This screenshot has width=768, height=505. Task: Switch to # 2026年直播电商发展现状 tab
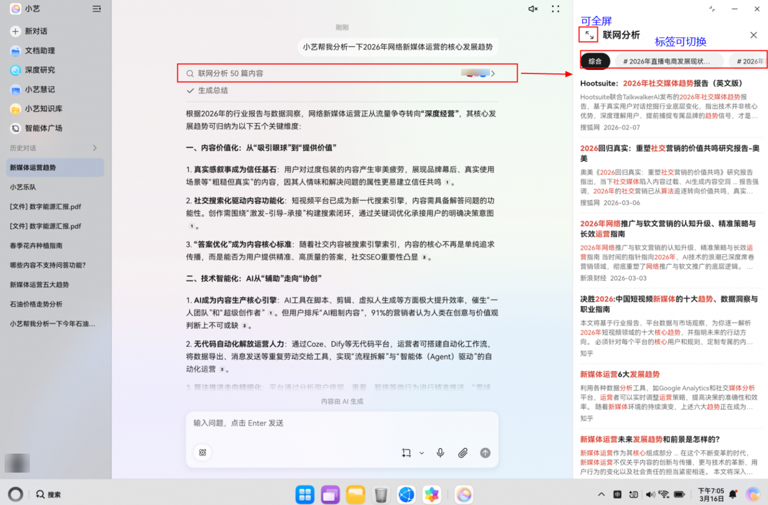click(667, 61)
